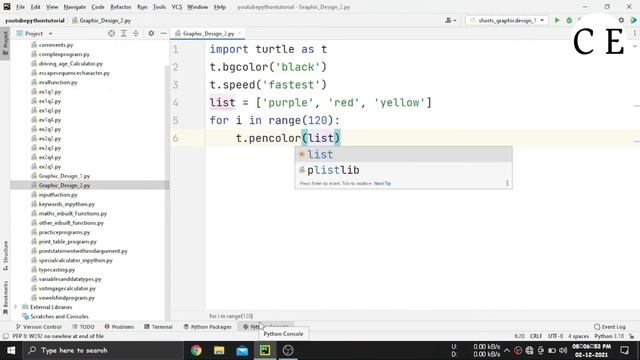
Task: Click Windows Start button
Action: coord(11,350)
